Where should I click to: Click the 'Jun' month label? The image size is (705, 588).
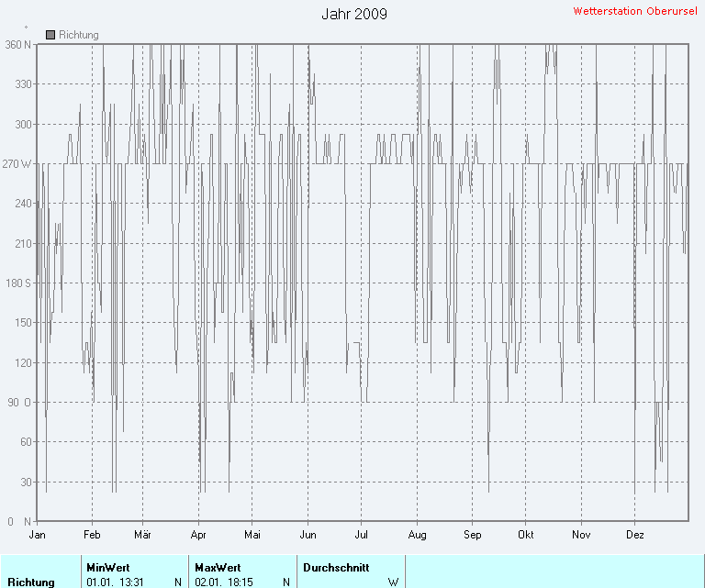tap(308, 535)
